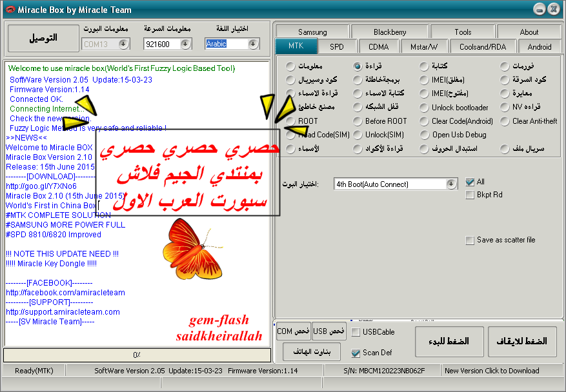The image size is (566, 392).
Task: Click New Version Click to Download
Action: click(x=492, y=371)
